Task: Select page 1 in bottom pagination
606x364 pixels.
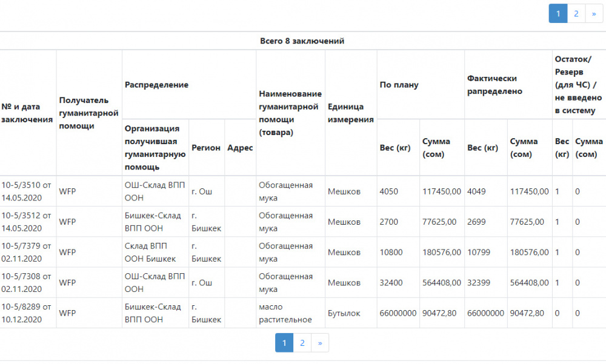Action: pos(284,343)
